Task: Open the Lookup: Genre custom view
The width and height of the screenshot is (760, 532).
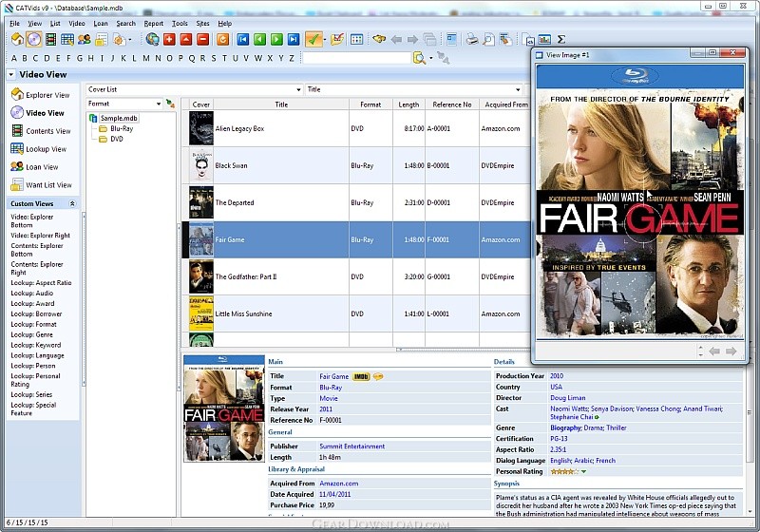Action: [x=31, y=334]
